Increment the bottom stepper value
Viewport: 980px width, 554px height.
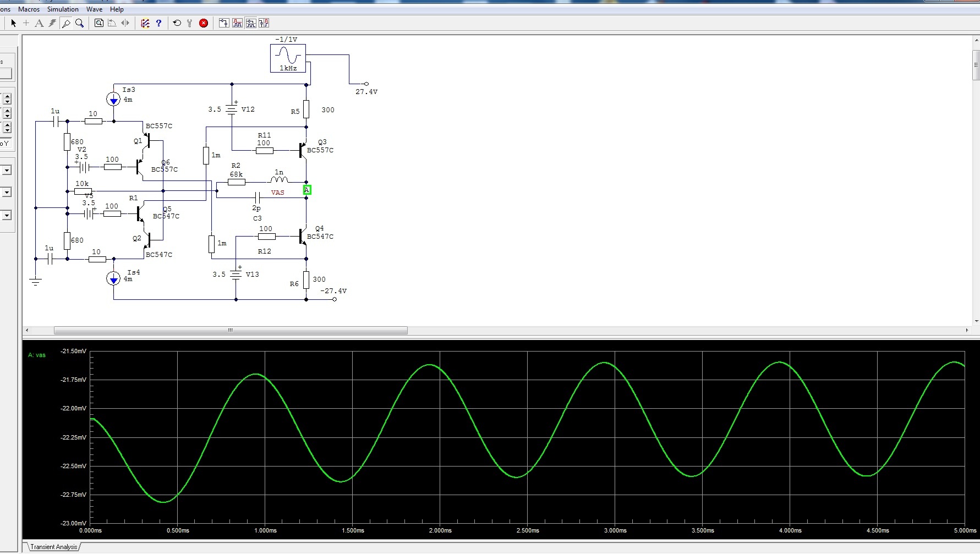click(x=7, y=125)
